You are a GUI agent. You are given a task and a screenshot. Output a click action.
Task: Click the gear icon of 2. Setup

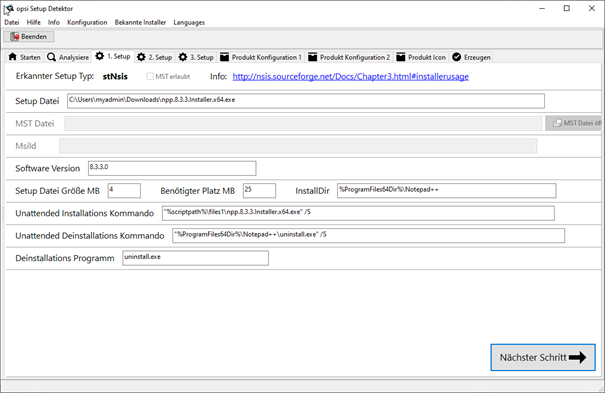pyautogui.click(x=141, y=57)
